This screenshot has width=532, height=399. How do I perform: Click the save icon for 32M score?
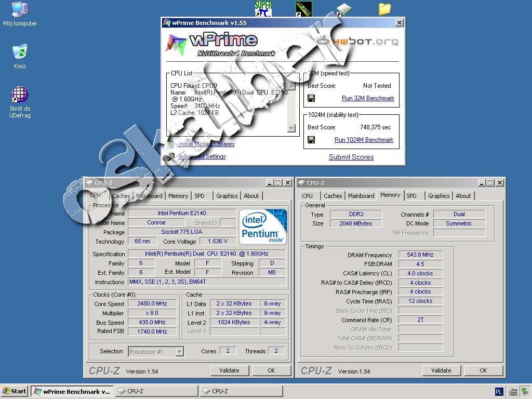coord(311,98)
